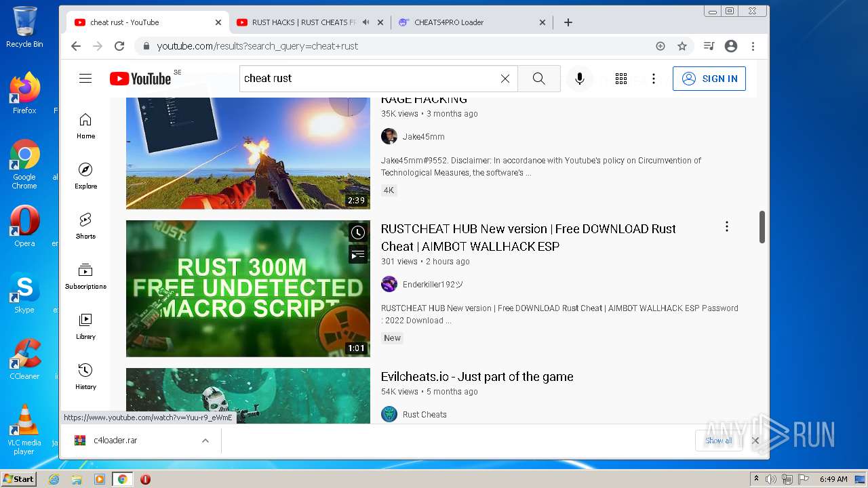Open Jake45mm channel name link
Viewport: 868px width, 488px height.
click(424, 136)
